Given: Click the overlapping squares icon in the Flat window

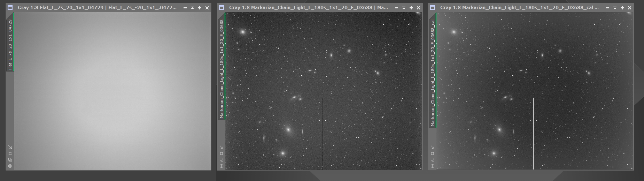Looking at the screenshot, I should tap(10, 160).
